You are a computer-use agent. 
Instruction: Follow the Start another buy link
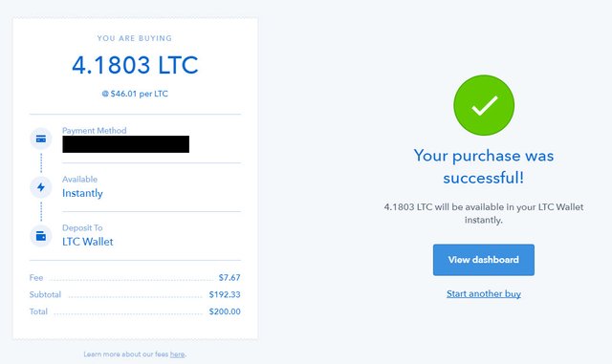pos(484,293)
